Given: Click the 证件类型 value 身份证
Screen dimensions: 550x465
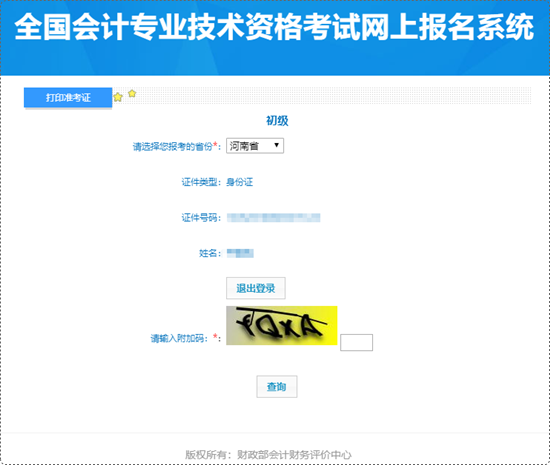Looking at the screenshot, I should (x=240, y=182).
